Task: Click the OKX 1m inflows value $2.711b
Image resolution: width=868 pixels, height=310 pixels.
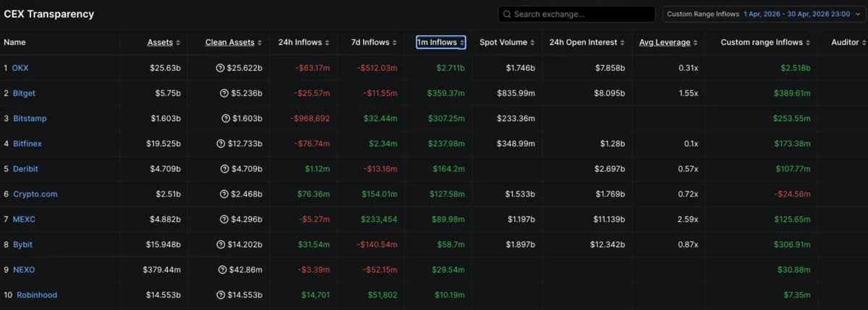Action: click(450, 68)
